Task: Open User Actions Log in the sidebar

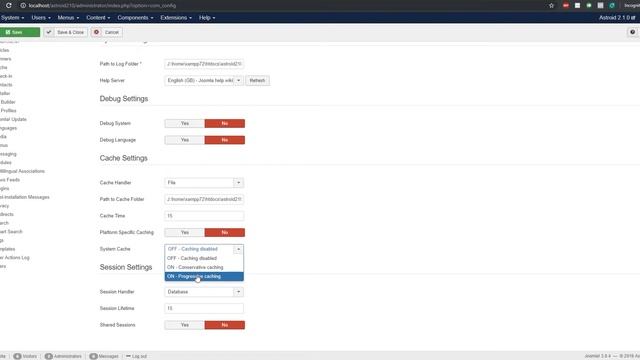Action: (x=15, y=258)
